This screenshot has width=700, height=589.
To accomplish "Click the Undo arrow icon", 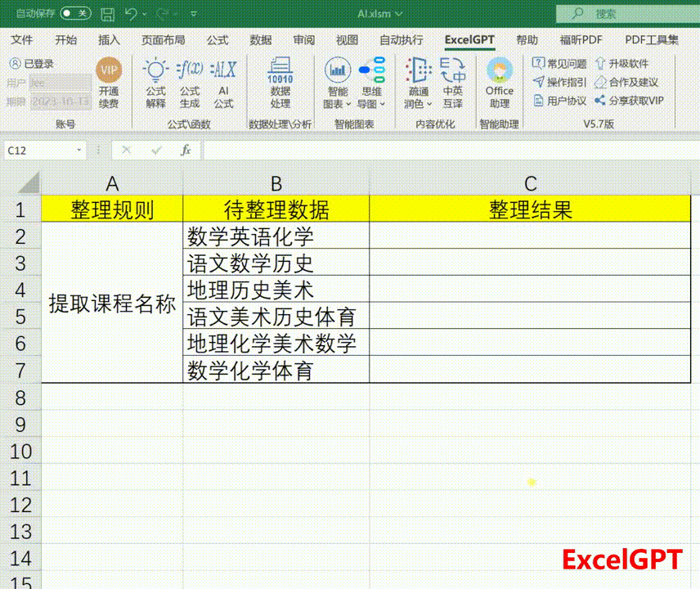I will coord(131,14).
